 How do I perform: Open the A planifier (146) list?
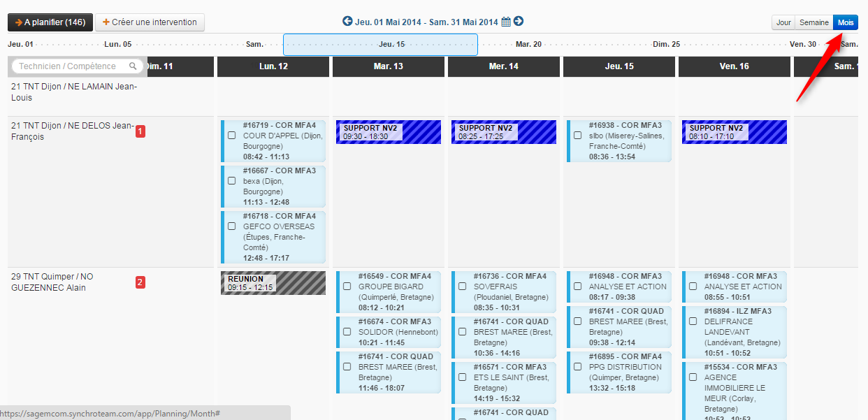[50, 22]
